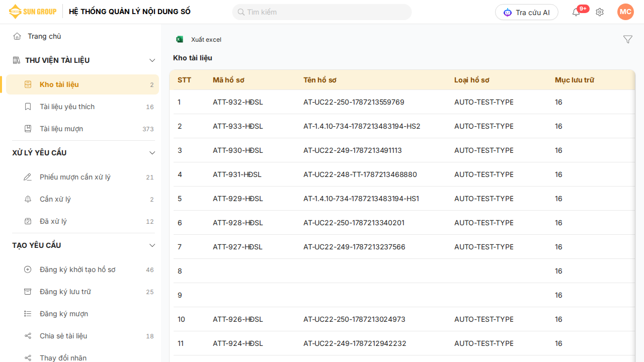Click record name AT-UC22-249-1787212942232
This screenshot has width=644, height=362.
pyautogui.click(x=355, y=343)
